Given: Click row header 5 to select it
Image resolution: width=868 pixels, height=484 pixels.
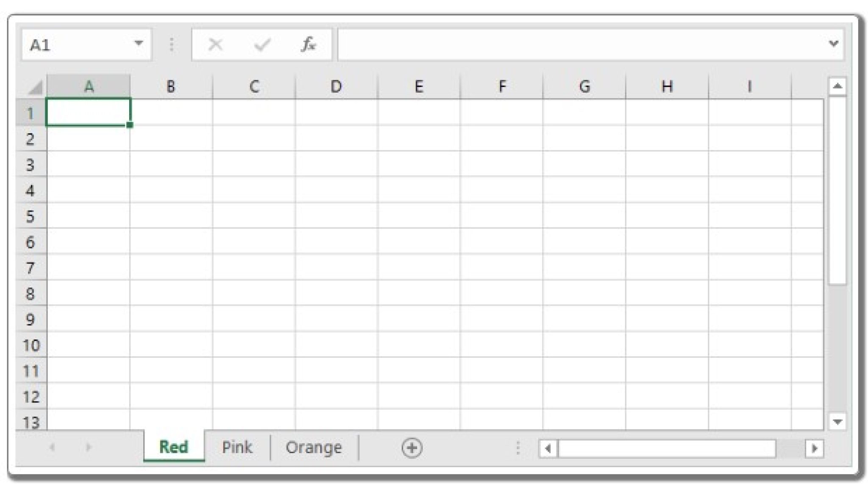Looking at the screenshot, I should pos(30,216).
